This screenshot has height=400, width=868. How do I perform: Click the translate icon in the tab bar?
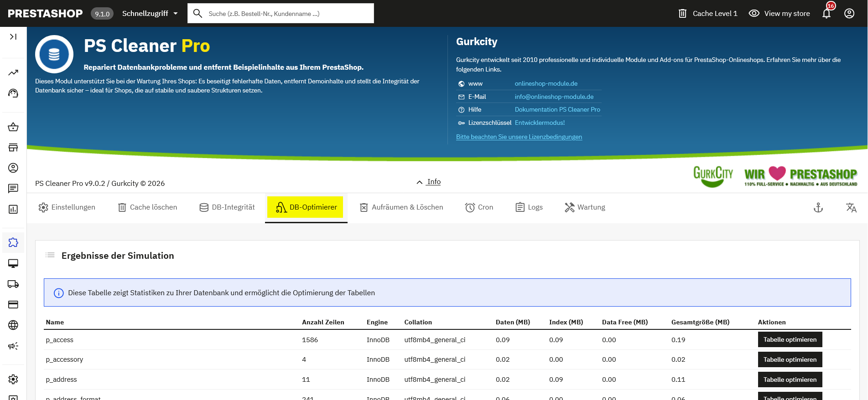click(x=851, y=208)
